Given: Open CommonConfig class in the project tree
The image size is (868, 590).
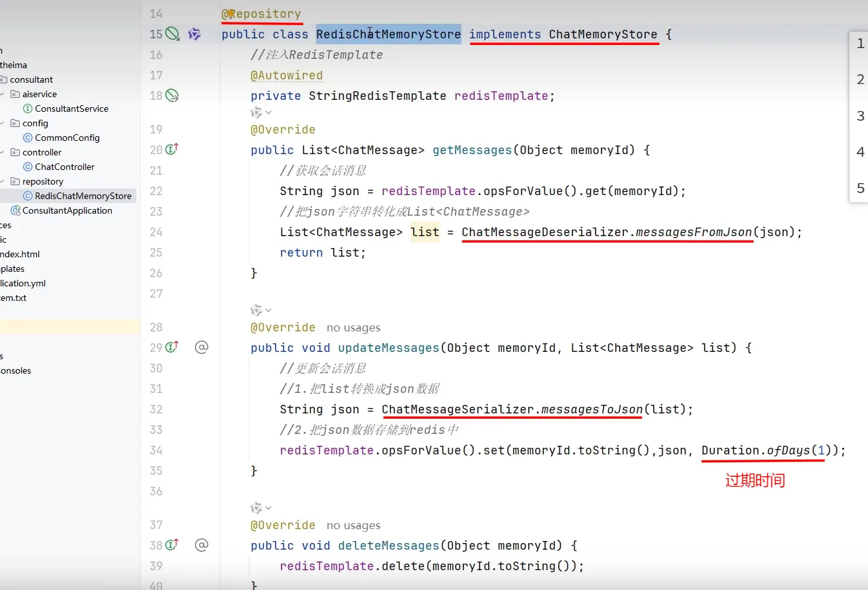Looking at the screenshot, I should 67,138.
